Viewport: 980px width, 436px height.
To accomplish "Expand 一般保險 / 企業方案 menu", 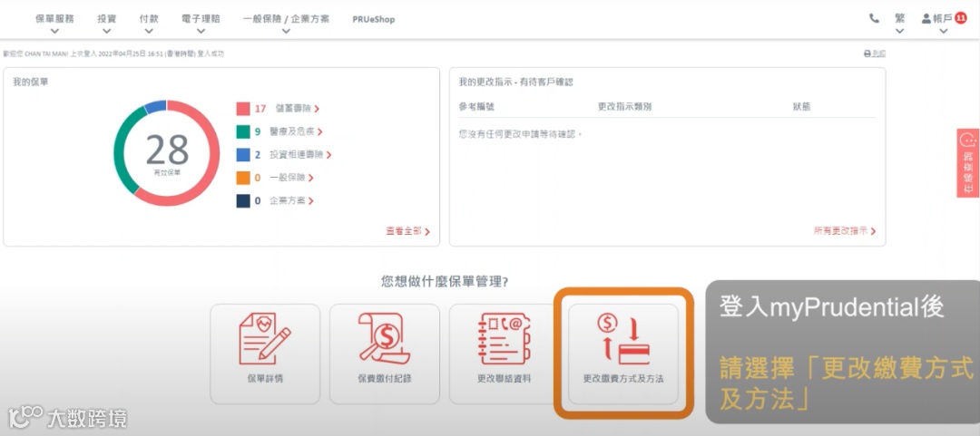I will click(286, 24).
